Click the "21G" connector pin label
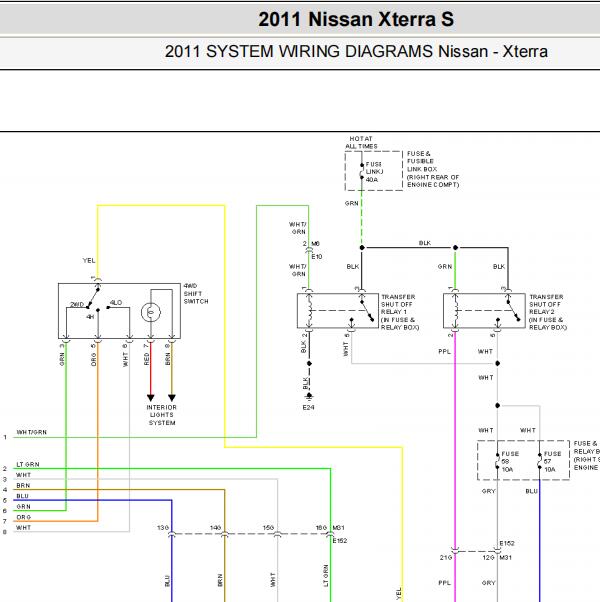The image size is (600, 602). (446, 557)
